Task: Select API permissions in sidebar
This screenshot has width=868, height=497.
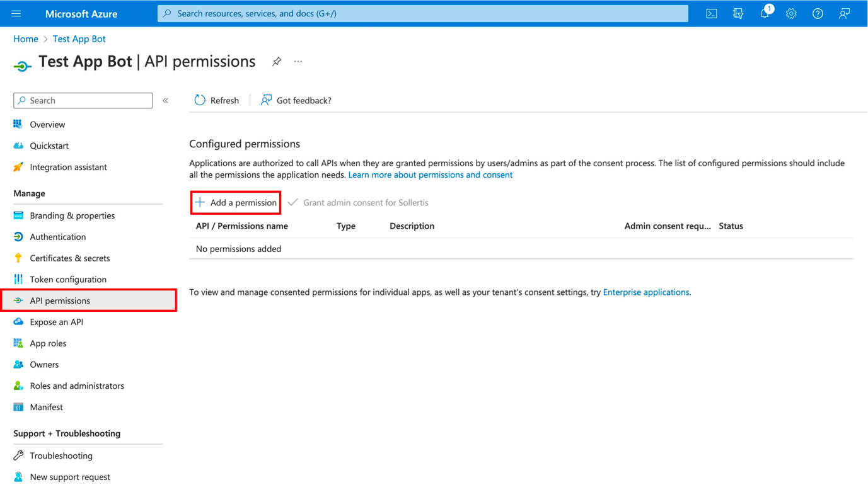Action: click(x=89, y=300)
